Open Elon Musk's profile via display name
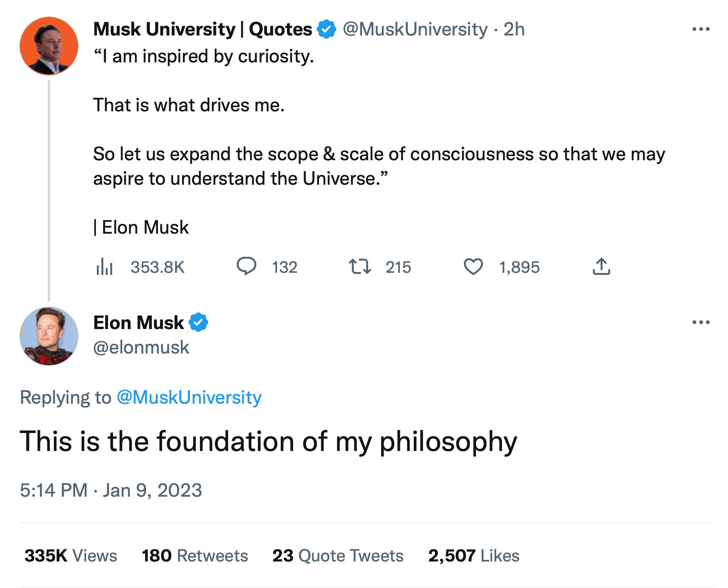 tap(138, 323)
